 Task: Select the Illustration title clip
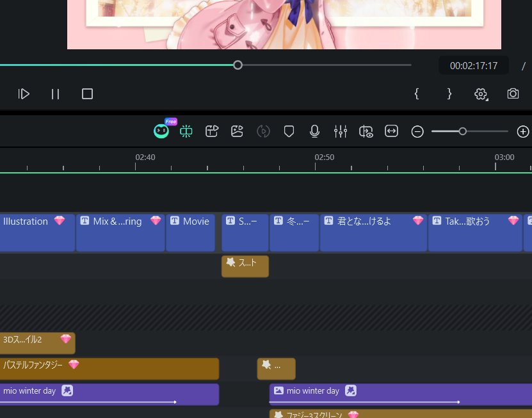tap(37, 232)
